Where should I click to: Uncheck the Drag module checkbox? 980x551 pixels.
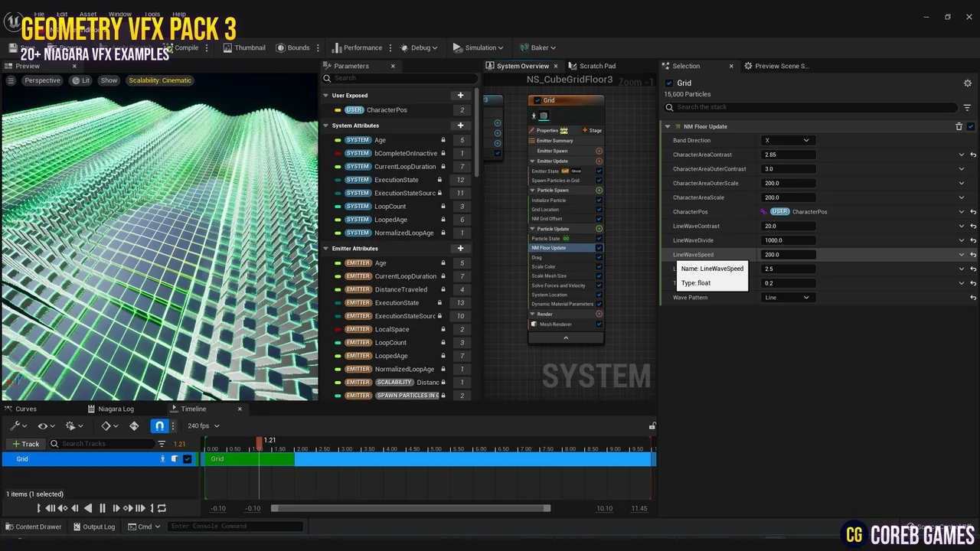[x=599, y=257]
